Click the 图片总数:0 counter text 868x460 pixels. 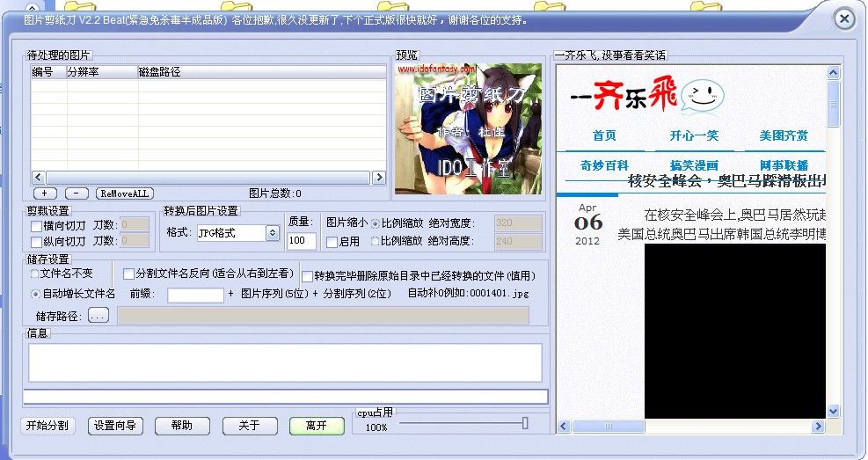(275, 193)
